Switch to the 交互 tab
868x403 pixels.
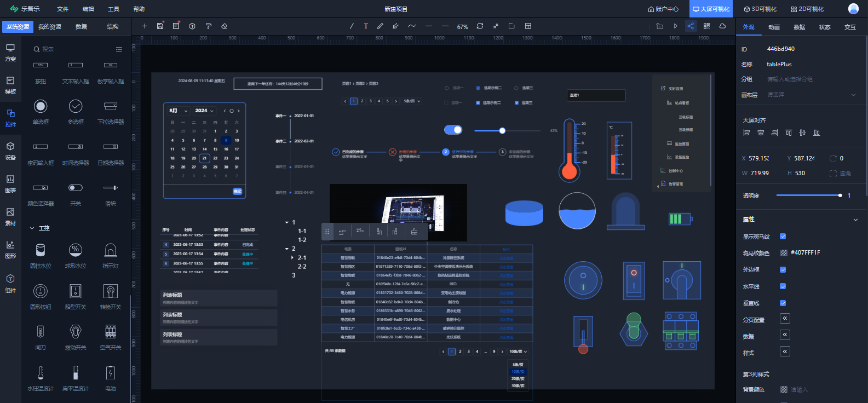pos(850,27)
